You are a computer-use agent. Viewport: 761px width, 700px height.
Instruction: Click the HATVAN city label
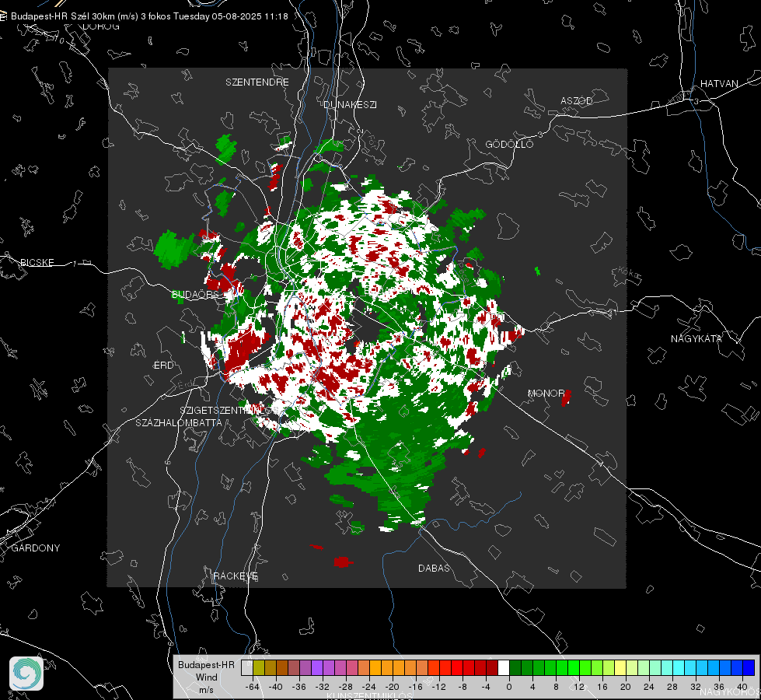719,83
